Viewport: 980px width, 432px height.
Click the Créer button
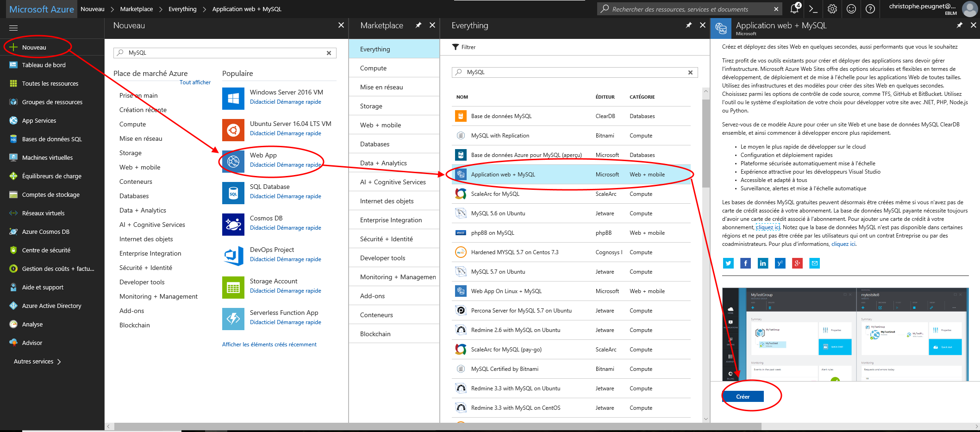[x=743, y=396]
